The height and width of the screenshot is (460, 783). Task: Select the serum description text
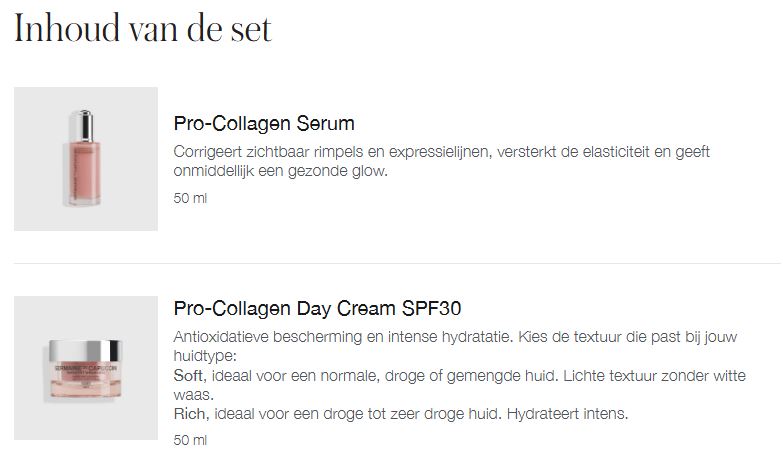pos(441,161)
